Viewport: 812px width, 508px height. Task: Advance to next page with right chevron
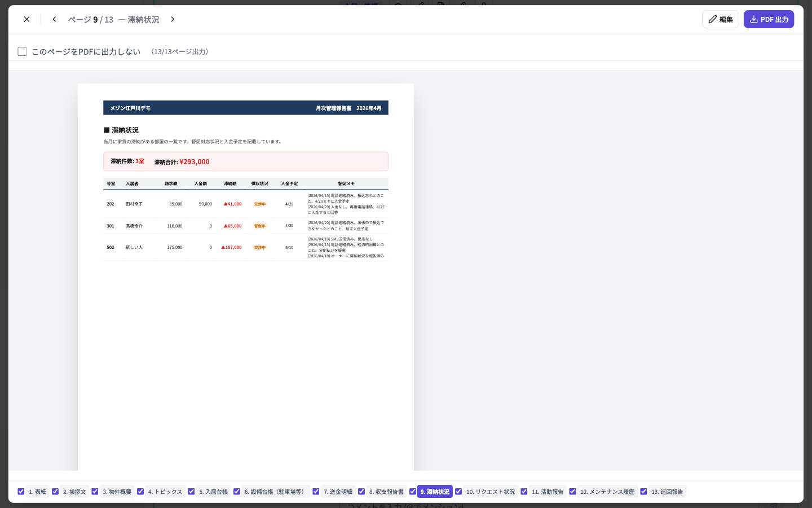coord(173,19)
